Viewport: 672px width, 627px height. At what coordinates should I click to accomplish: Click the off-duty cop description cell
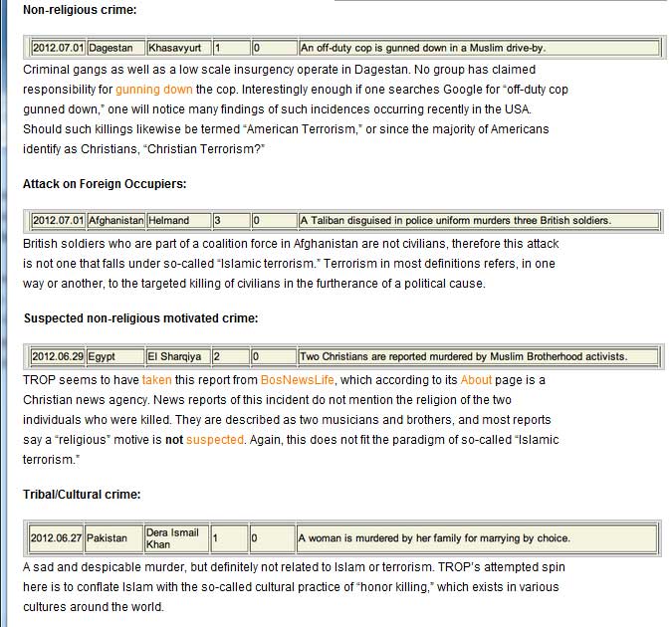[x=478, y=48]
